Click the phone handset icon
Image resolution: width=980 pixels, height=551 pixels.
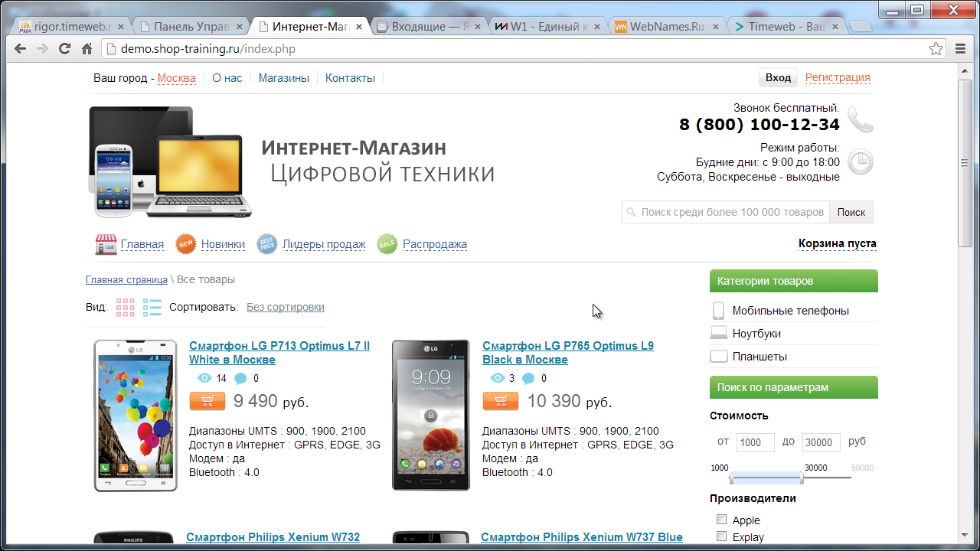coord(860,119)
